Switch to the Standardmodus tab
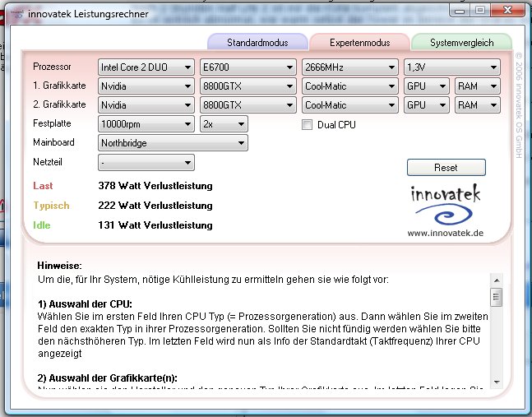The image size is (532, 417). (257, 43)
